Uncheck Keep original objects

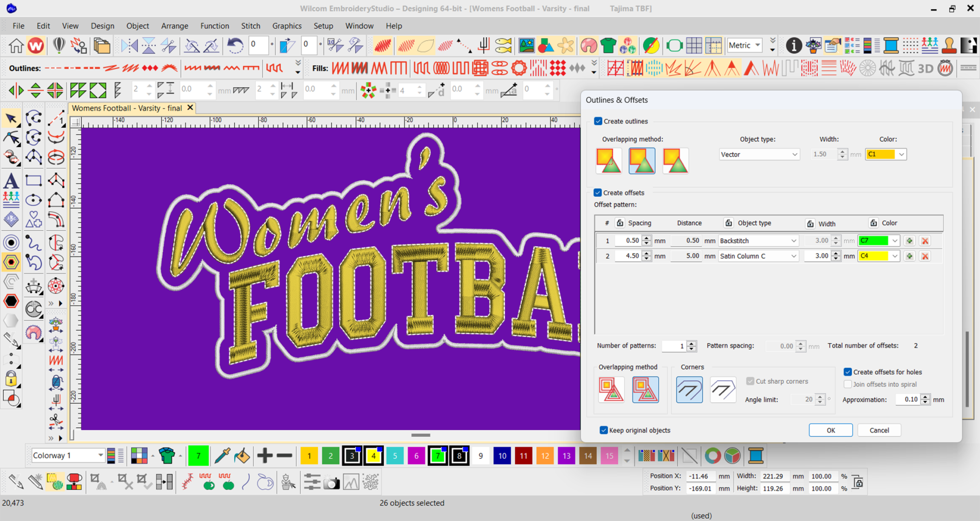[604, 430]
